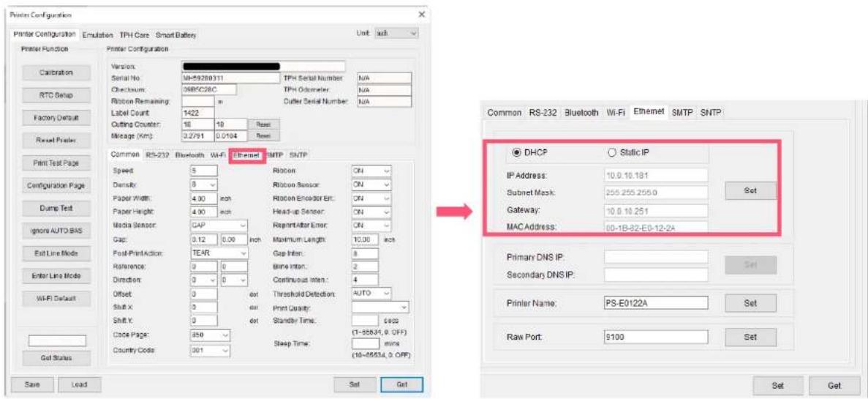Screen dimensions: 868x399
Task: Click the Print Test Page button
Action: [x=56, y=163]
